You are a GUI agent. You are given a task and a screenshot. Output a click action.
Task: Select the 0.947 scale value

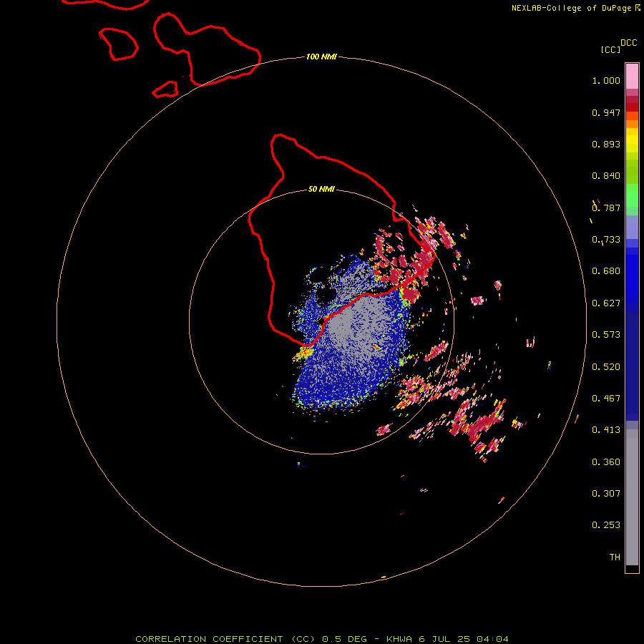point(606,112)
